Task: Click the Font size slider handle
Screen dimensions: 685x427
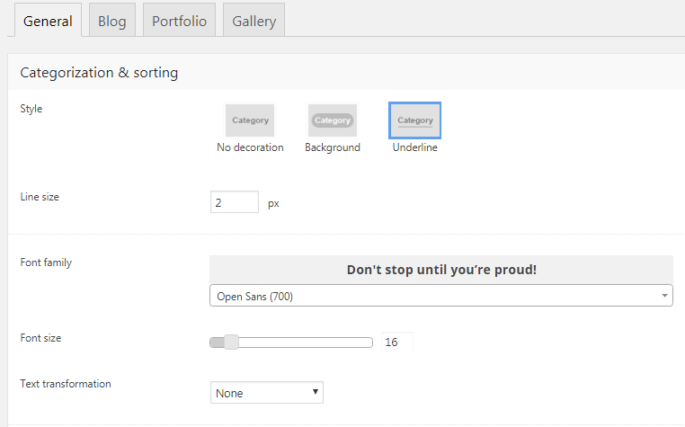Action: [x=231, y=342]
